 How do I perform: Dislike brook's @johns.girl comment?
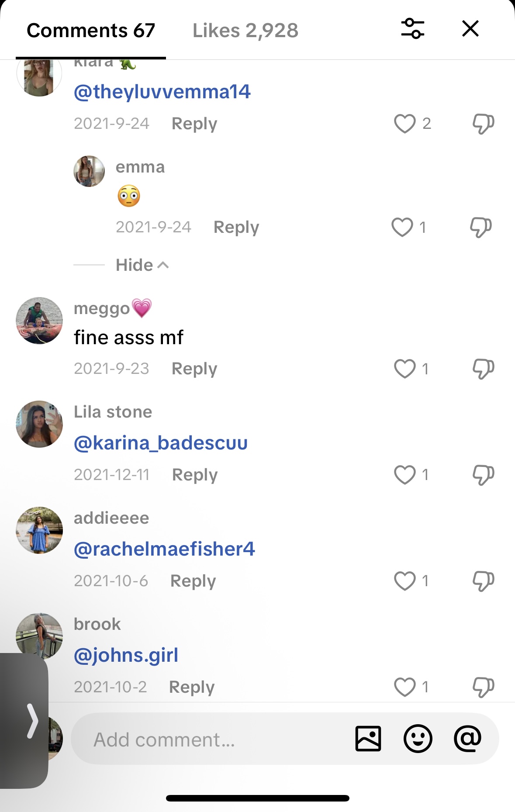(483, 687)
